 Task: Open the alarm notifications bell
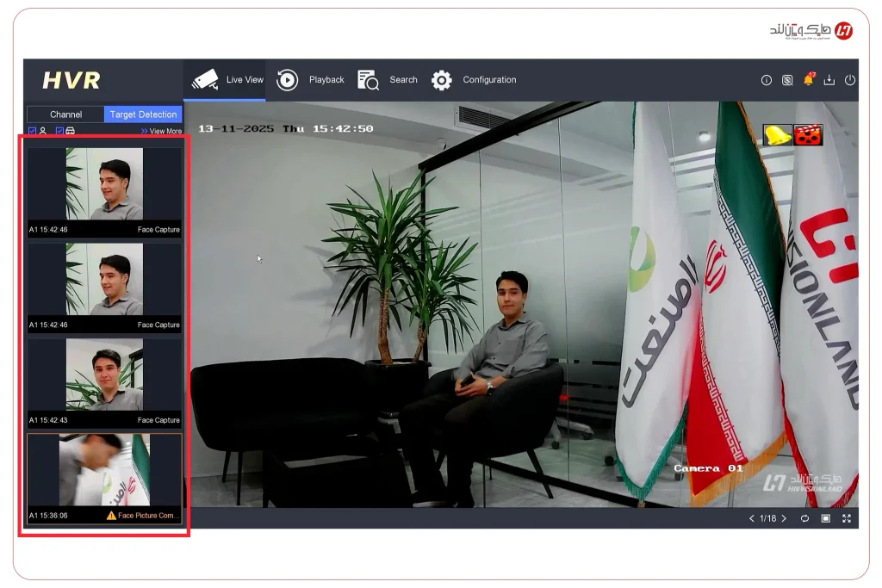pos(808,80)
